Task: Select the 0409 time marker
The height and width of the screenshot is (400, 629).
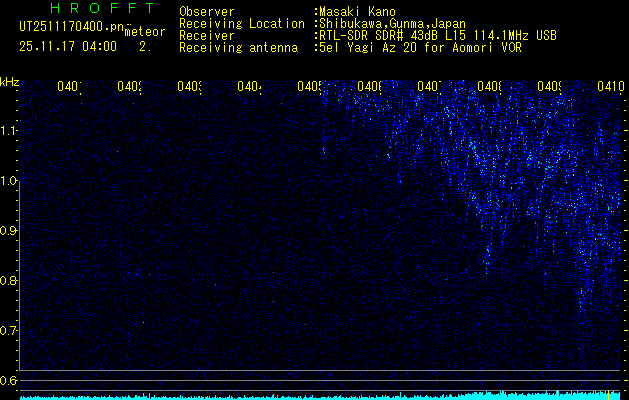Action: point(550,87)
